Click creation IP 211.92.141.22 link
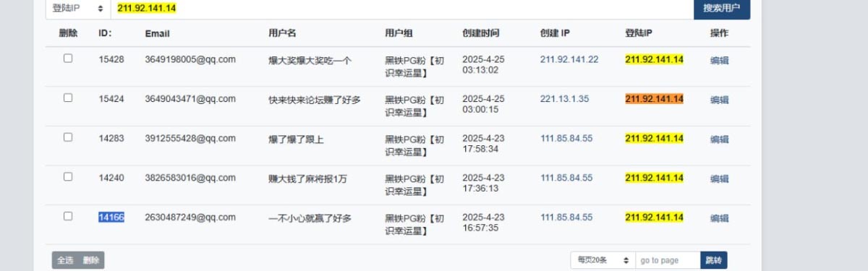 (569, 59)
